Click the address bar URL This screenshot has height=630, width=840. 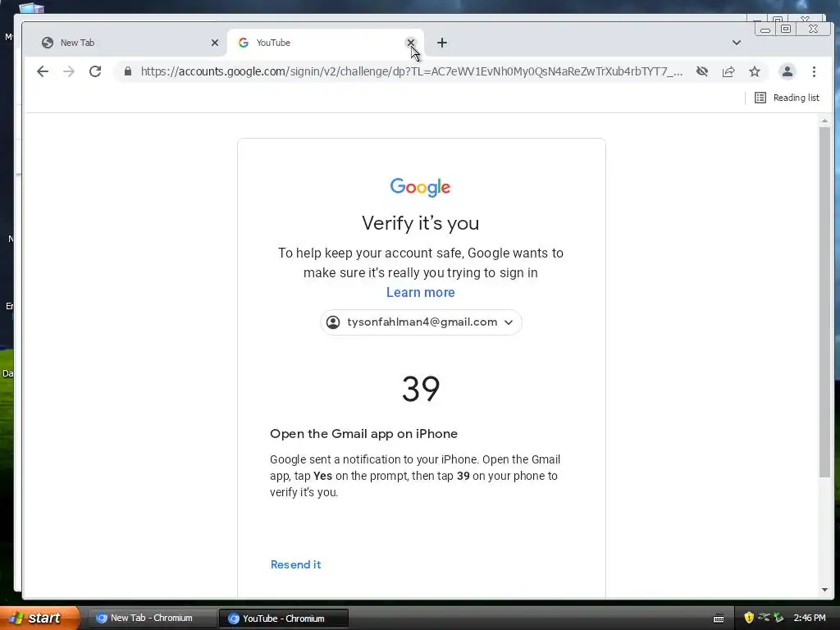(412, 71)
